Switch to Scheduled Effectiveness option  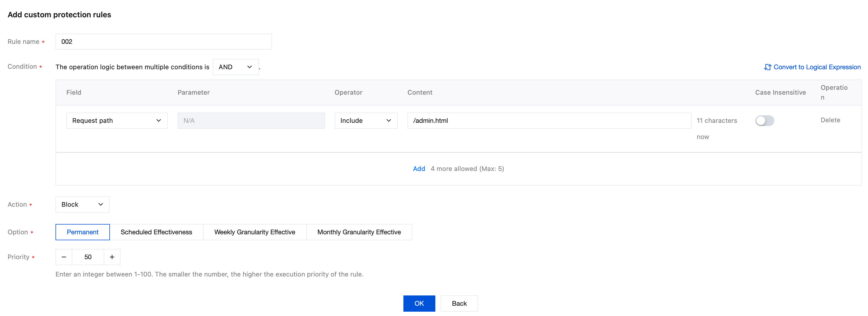pyautogui.click(x=156, y=232)
